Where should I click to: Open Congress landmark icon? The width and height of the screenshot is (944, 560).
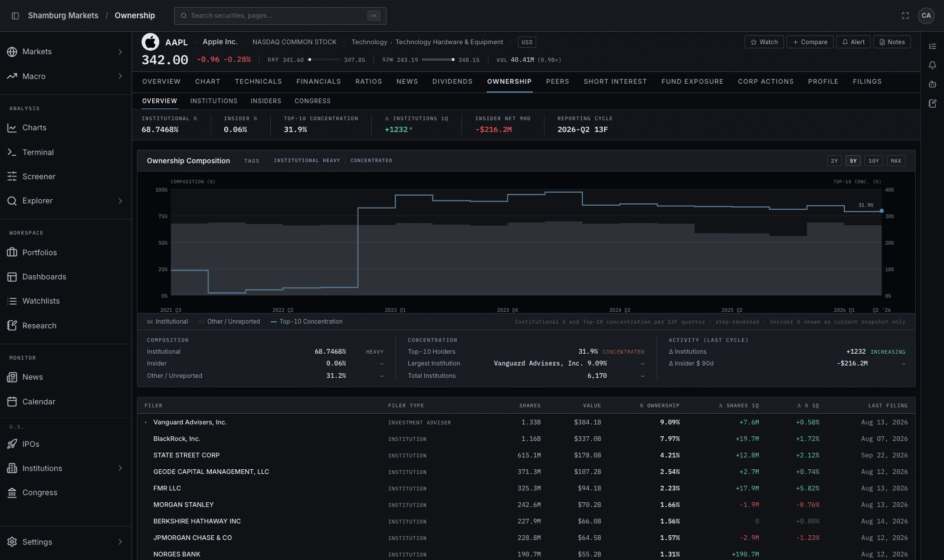(x=12, y=493)
